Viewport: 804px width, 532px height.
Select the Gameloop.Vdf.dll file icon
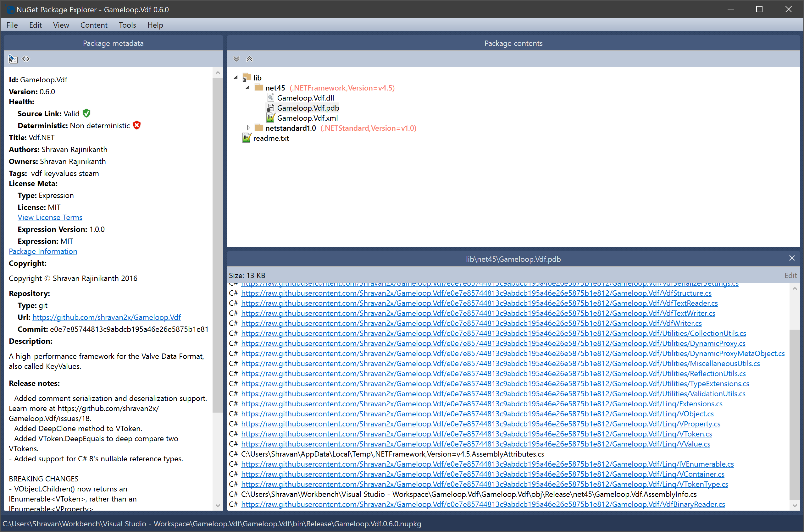271,97
